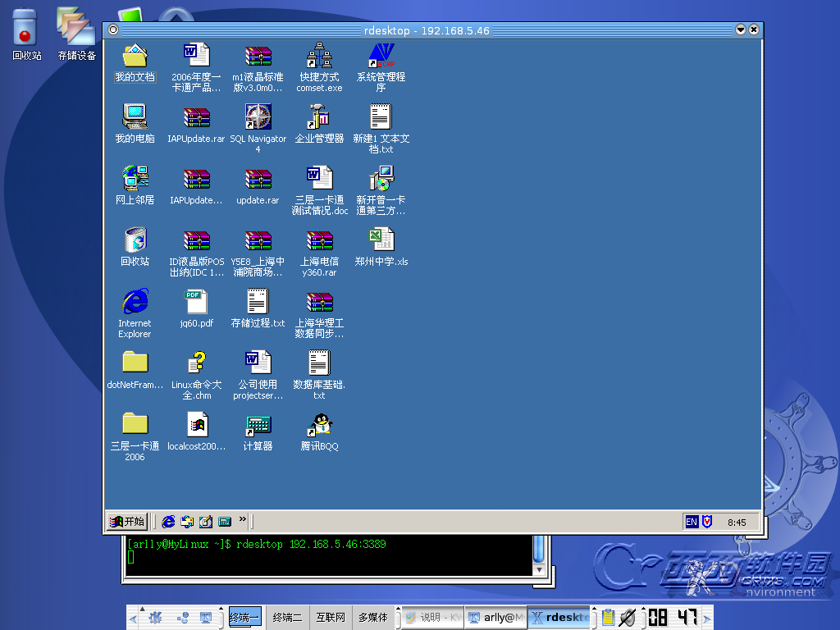Open the 我的电脑 icon
840x630 pixels.
point(135,118)
